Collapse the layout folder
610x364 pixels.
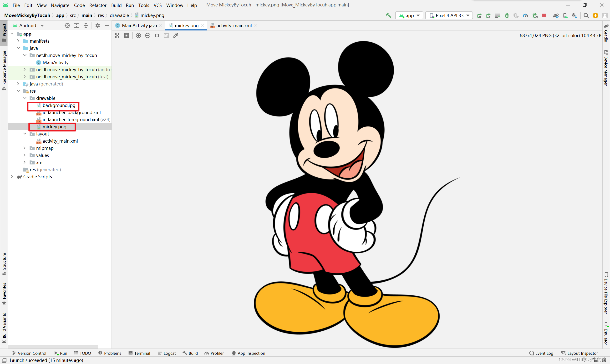tap(25, 134)
